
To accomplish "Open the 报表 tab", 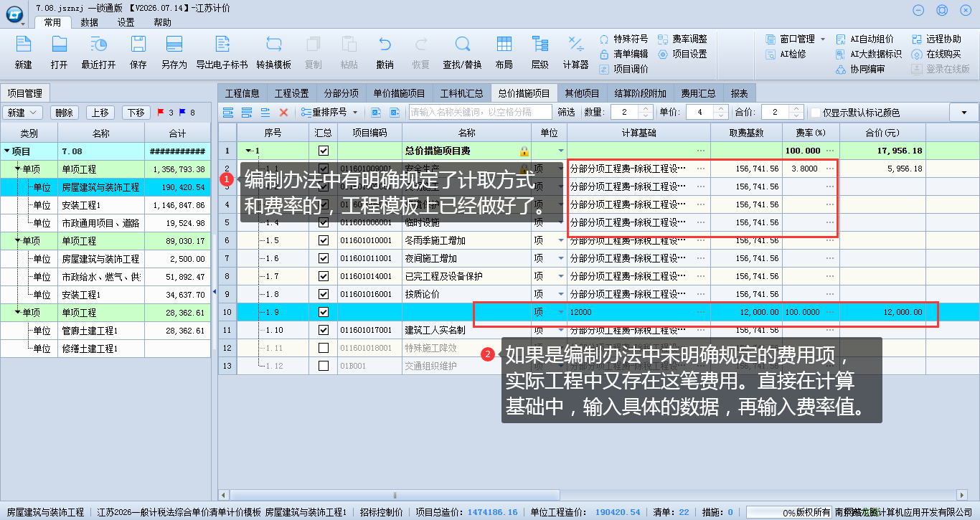I will coord(740,93).
